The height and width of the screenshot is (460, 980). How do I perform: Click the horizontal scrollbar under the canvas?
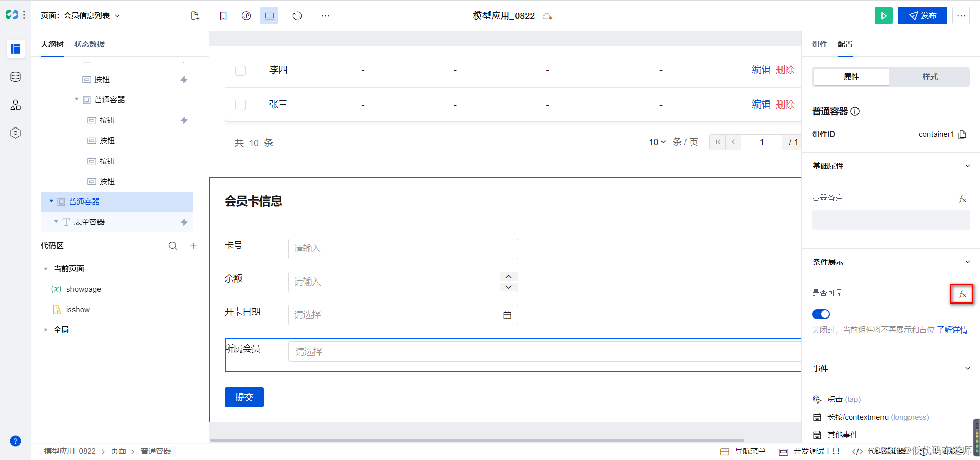[x=477, y=440]
